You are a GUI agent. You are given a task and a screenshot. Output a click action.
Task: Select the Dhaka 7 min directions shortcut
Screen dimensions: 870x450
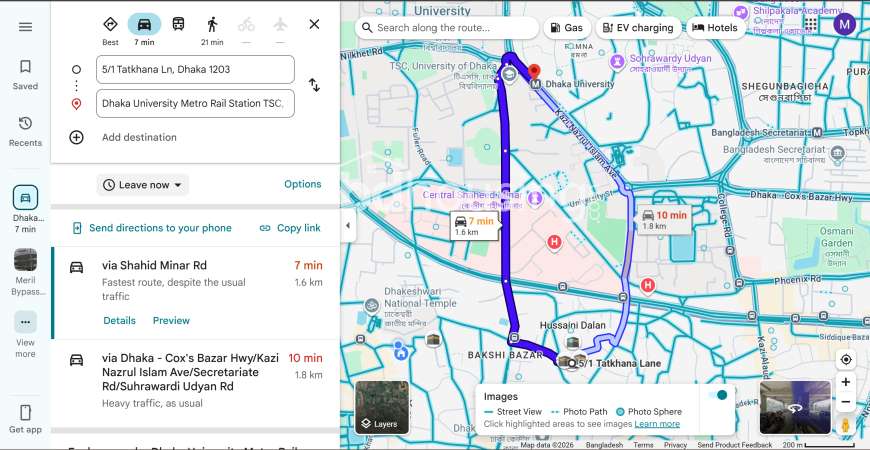(x=26, y=209)
